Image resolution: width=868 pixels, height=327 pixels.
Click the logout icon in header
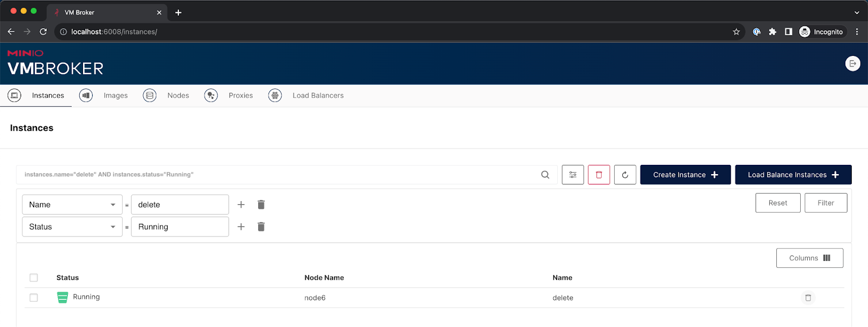(x=852, y=63)
